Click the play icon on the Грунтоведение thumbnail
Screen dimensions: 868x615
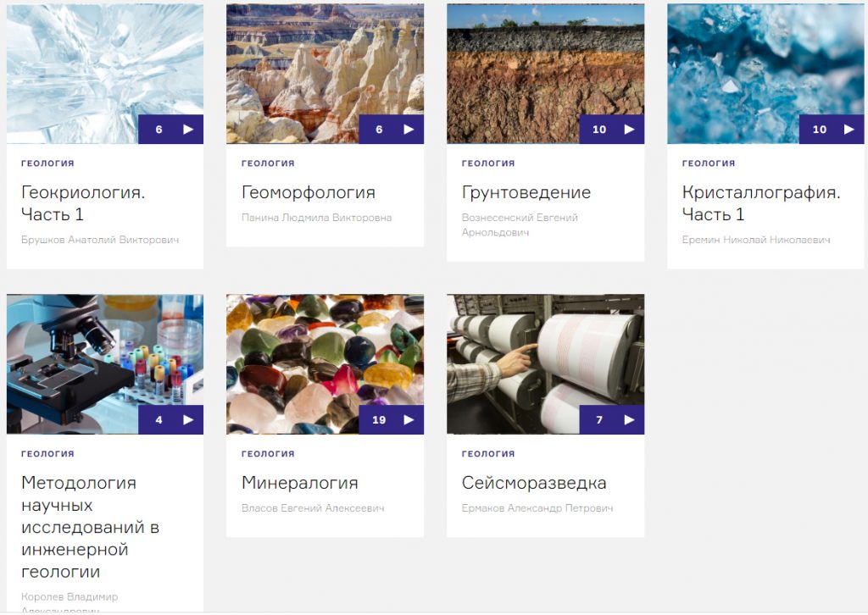click(630, 130)
